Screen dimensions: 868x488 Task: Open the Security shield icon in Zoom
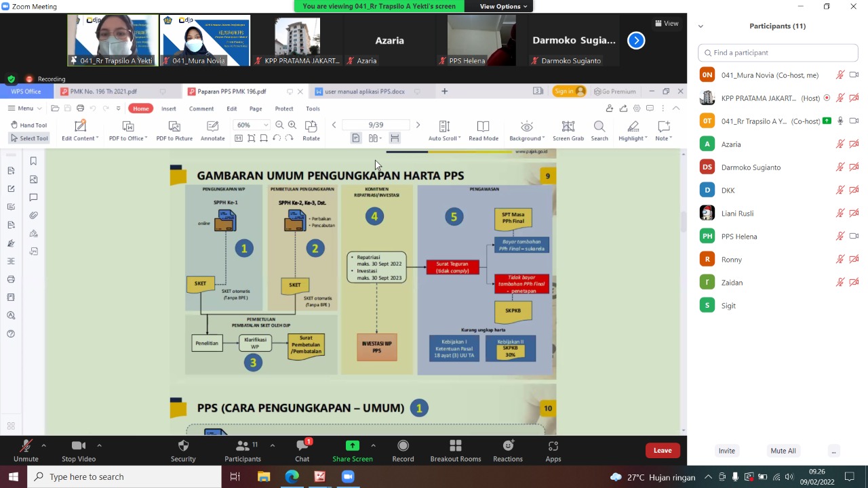click(x=183, y=446)
